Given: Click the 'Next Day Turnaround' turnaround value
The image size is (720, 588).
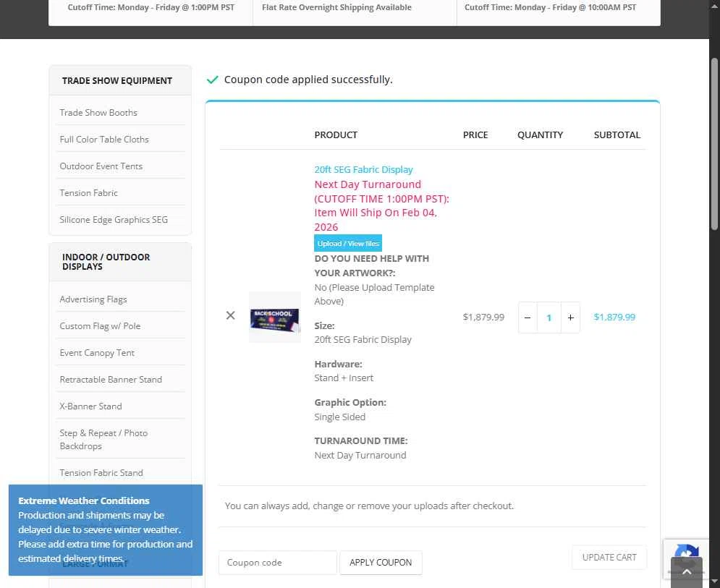Looking at the screenshot, I should coord(360,455).
